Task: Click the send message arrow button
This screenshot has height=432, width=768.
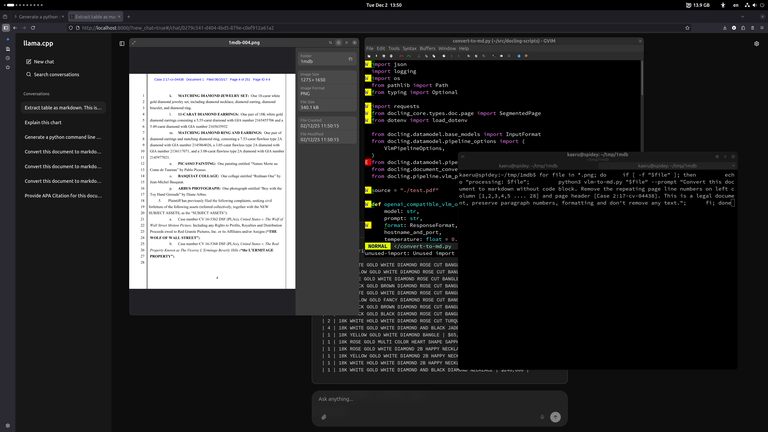Action: point(555,417)
